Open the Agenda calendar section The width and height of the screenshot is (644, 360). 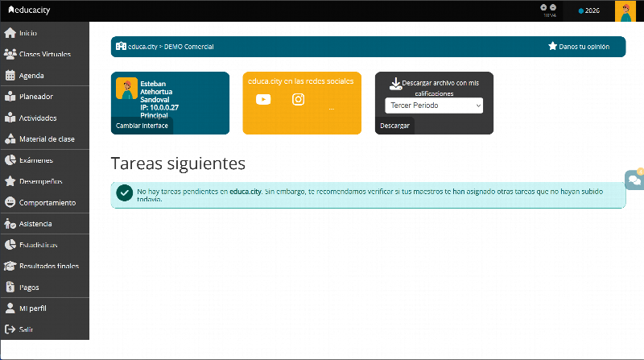coord(44,76)
